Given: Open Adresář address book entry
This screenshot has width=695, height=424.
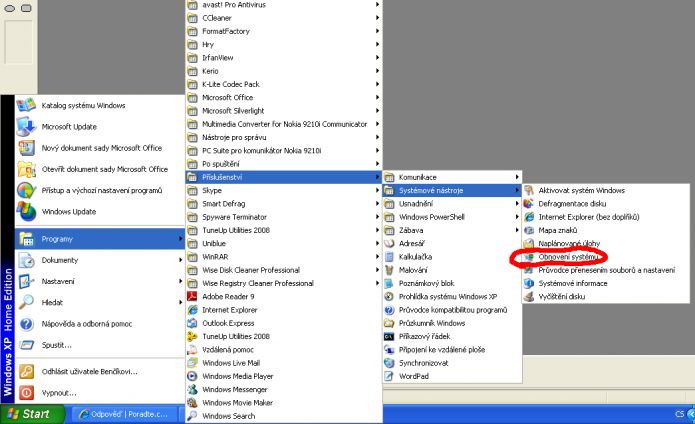Looking at the screenshot, I should [x=452, y=243].
